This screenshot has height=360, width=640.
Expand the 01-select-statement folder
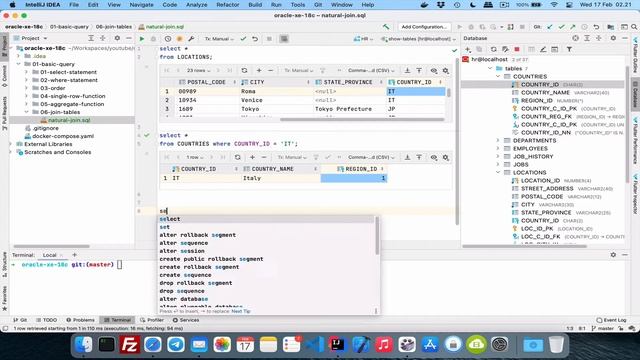coord(27,72)
